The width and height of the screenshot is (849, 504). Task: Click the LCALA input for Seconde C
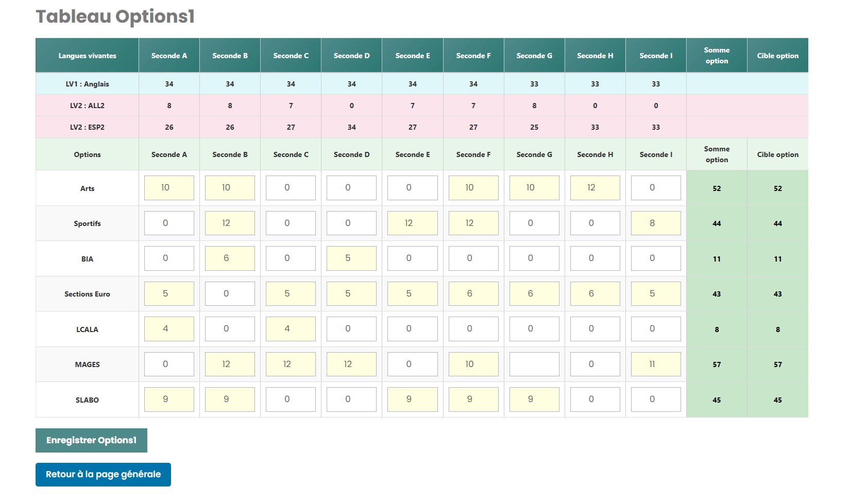[291, 329]
